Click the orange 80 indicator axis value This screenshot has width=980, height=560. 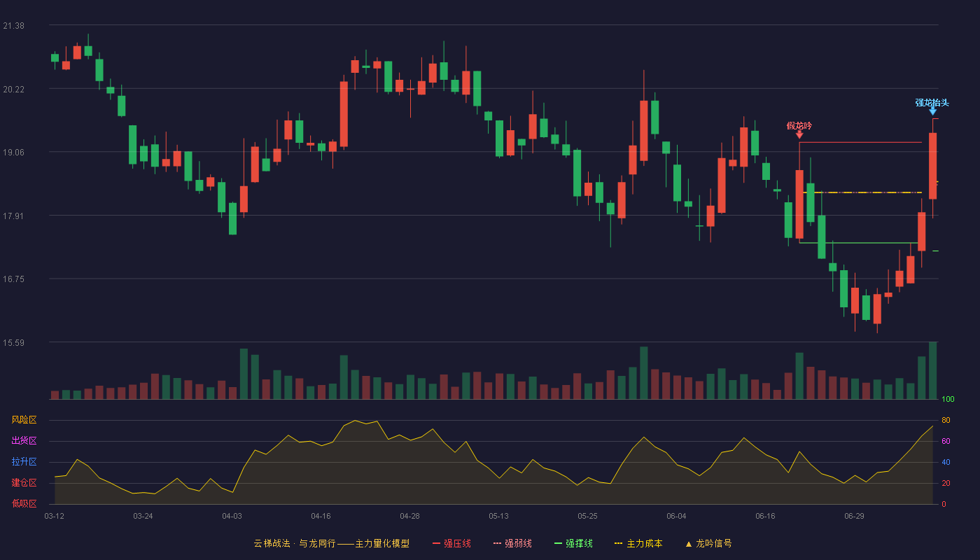pyautogui.click(x=946, y=420)
